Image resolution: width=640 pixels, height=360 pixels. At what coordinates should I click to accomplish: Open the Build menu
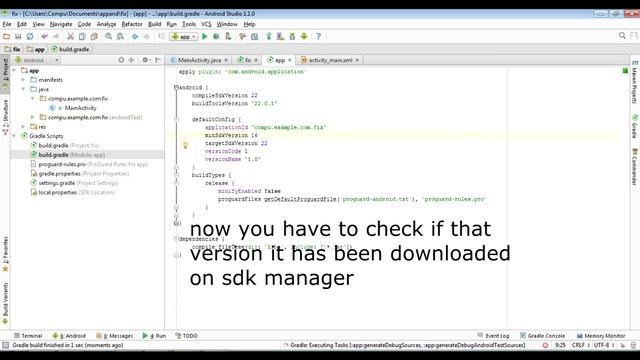155,24
